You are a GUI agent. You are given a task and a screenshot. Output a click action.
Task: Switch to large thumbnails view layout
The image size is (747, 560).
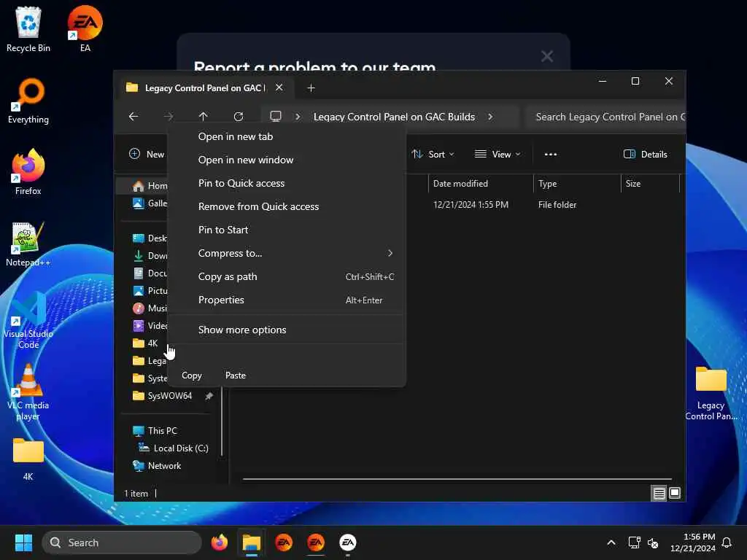[x=675, y=494]
